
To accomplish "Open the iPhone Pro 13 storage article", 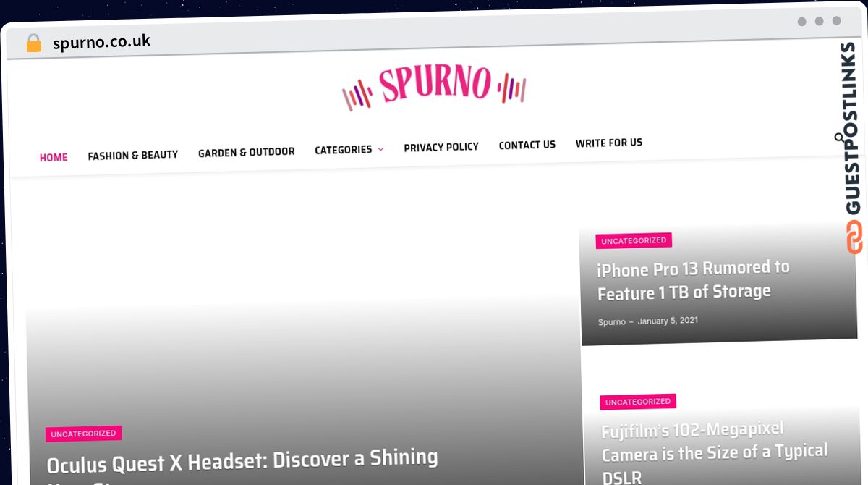I will pos(693,280).
